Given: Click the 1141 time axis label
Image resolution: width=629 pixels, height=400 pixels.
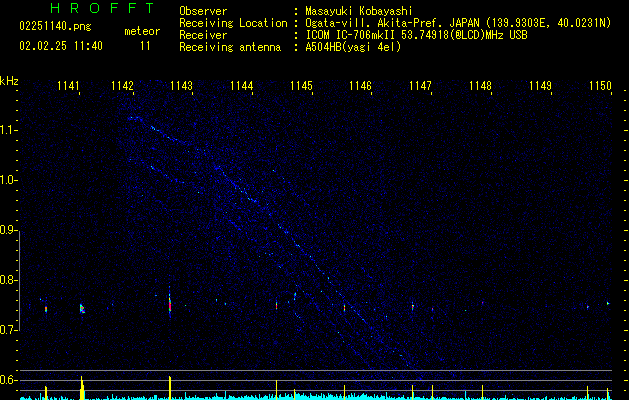Looking at the screenshot, I should point(68,86).
